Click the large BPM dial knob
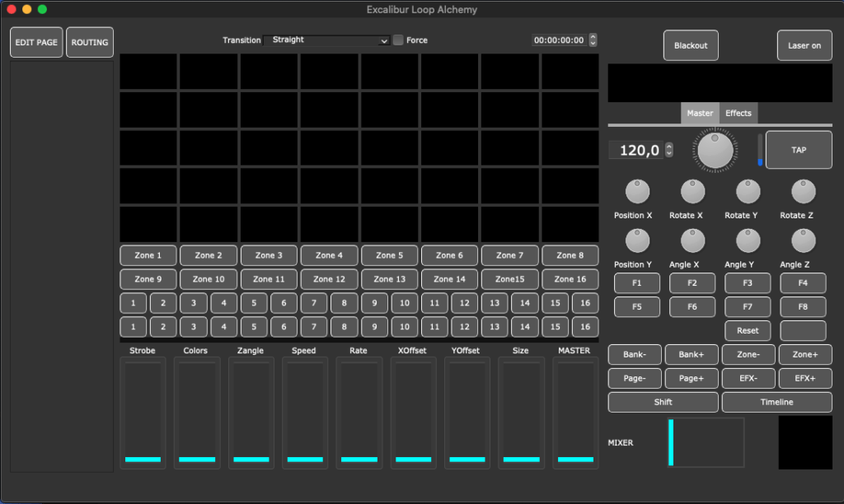Viewport: 844px width, 504px height. click(x=715, y=150)
